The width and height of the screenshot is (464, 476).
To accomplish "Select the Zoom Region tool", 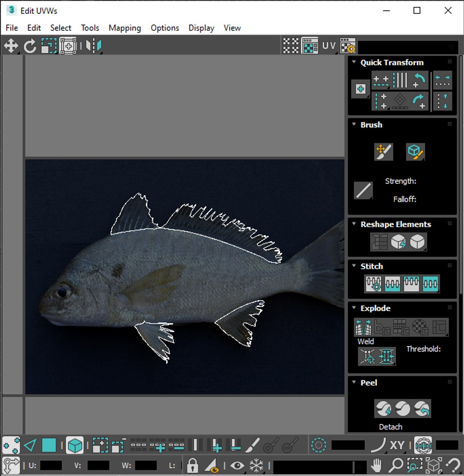I will (415, 465).
